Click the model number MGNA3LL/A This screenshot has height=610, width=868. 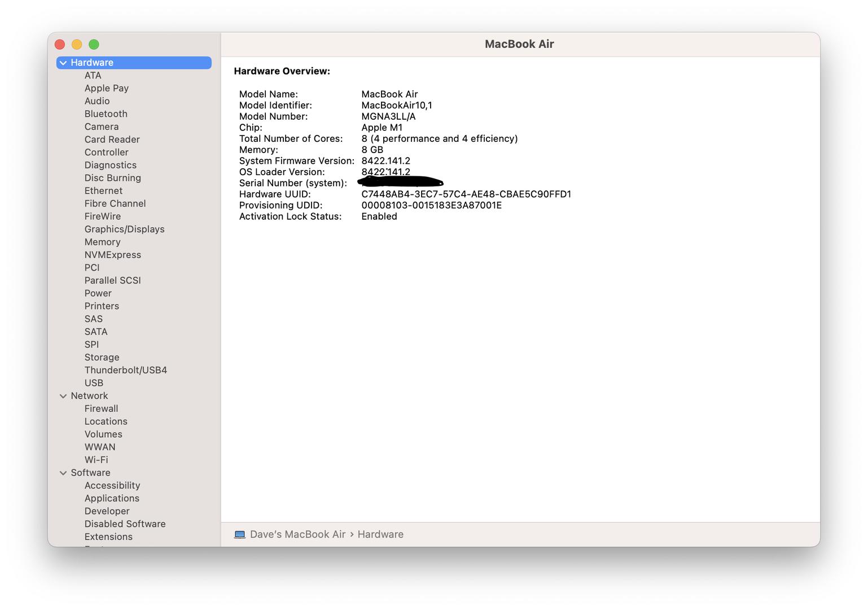(x=388, y=116)
